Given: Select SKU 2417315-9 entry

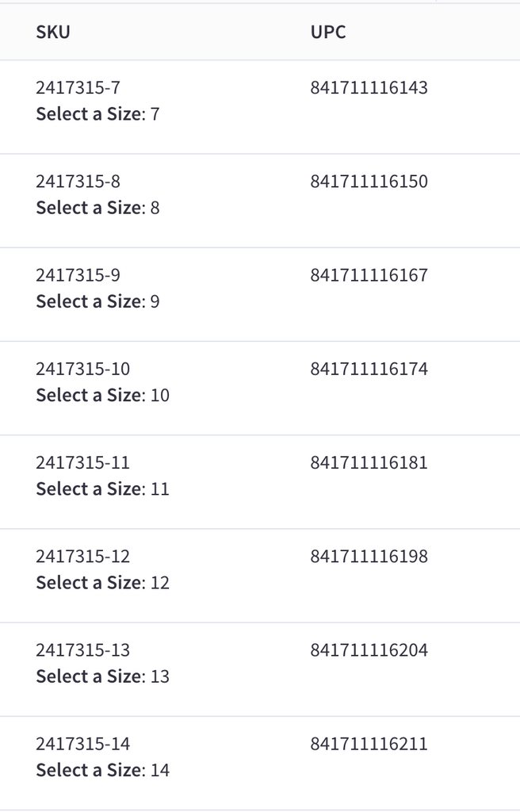Looking at the screenshot, I should click(78, 275).
